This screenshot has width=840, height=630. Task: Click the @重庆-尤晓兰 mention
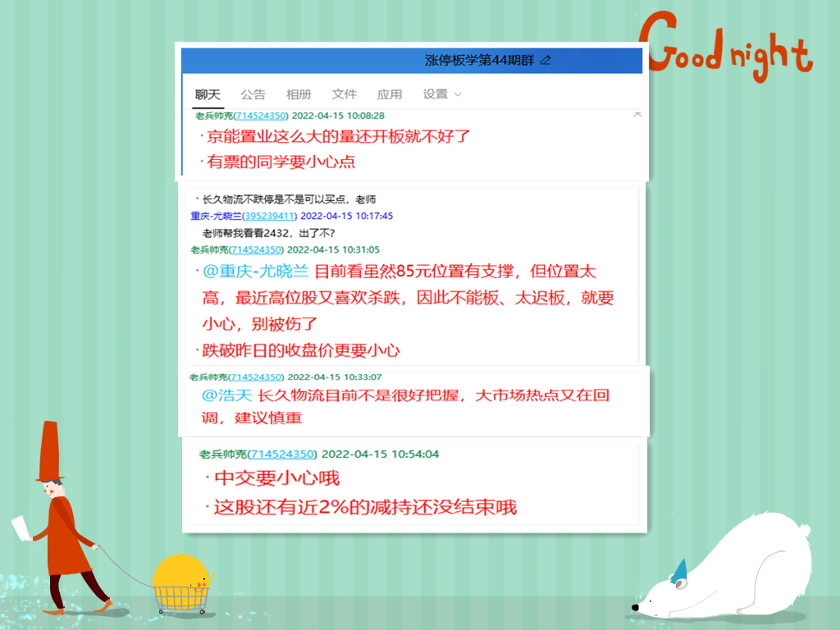coord(255,272)
